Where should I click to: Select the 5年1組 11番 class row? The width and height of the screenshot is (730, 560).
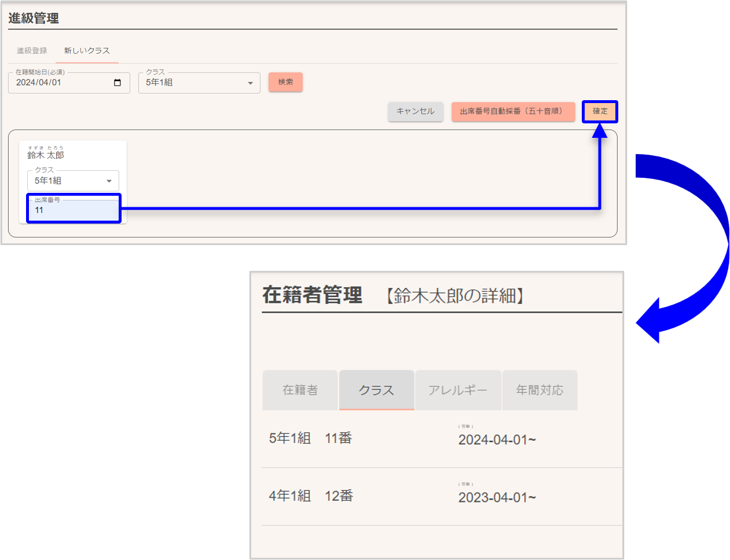311,438
